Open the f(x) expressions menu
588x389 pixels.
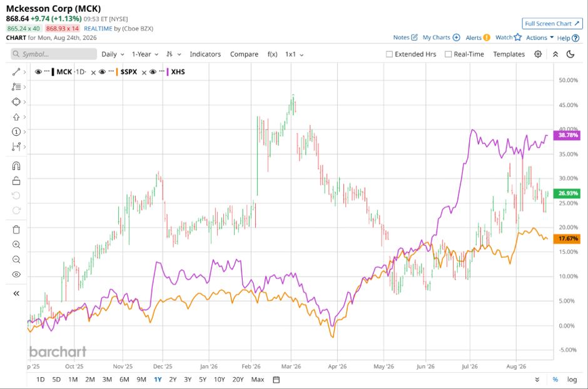coord(272,54)
